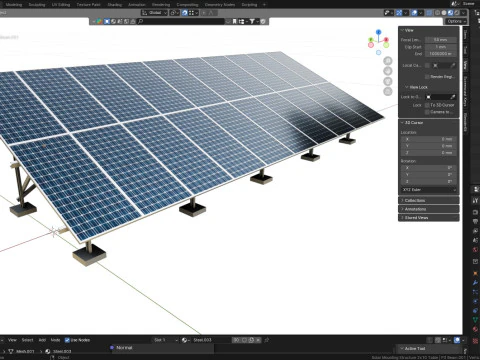480x360 pixels.
Task: Toggle the node editor pin icon
Action: [267, 340]
